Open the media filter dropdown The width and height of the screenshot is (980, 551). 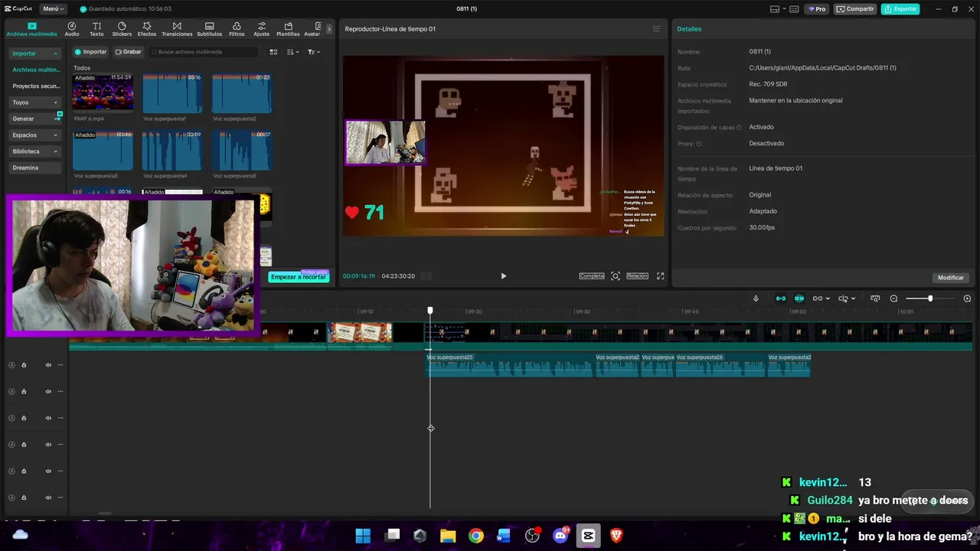click(x=314, y=52)
